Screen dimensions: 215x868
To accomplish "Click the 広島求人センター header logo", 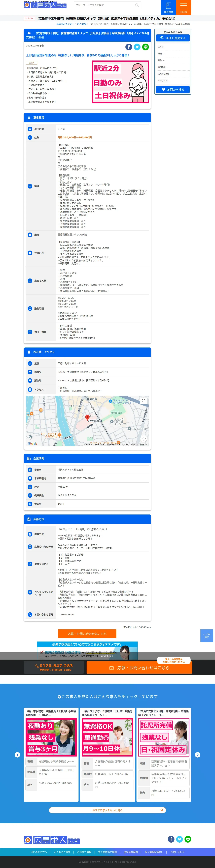I will (45, 5).
